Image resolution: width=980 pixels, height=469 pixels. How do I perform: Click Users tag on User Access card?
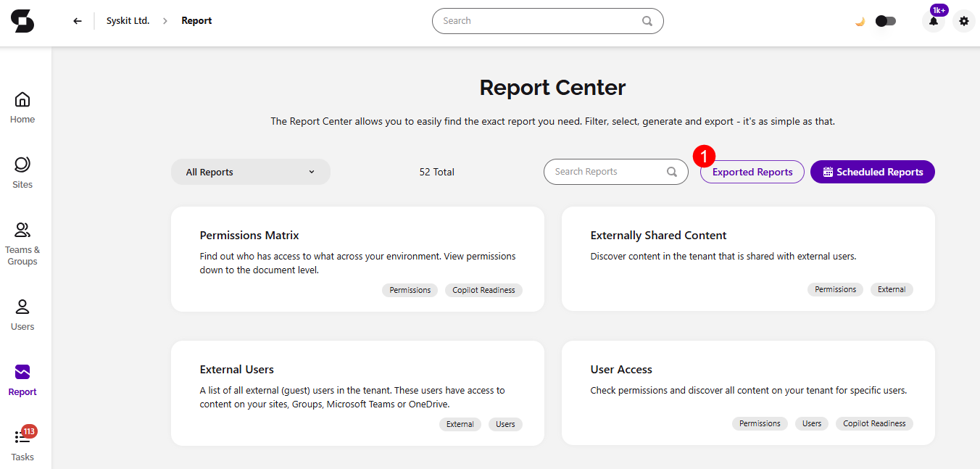click(x=812, y=423)
